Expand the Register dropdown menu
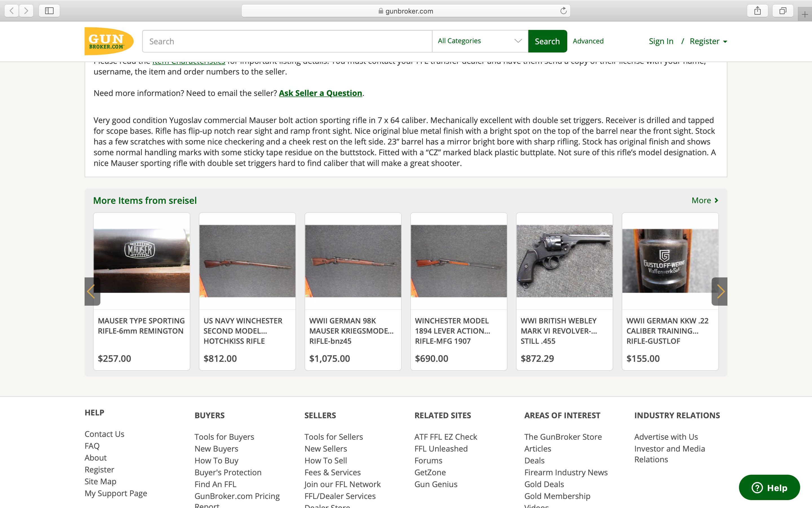This screenshot has height=508, width=812. tap(708, 41)
